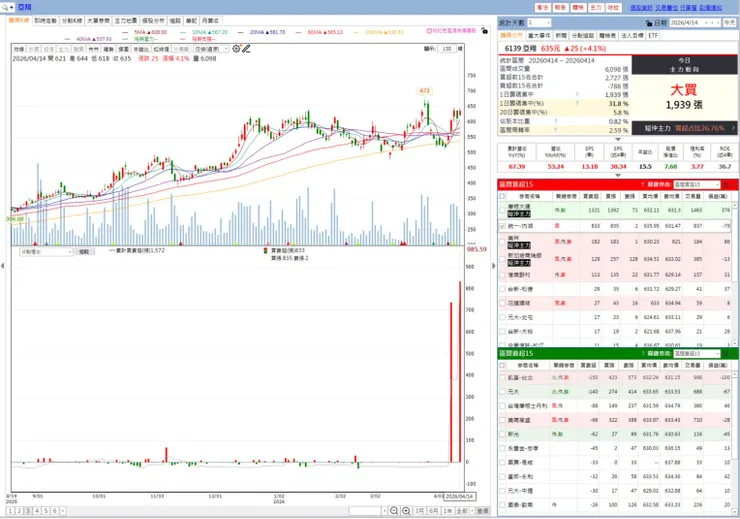
Task: Click the 100MA legend line color
Action: pos(356,32)
